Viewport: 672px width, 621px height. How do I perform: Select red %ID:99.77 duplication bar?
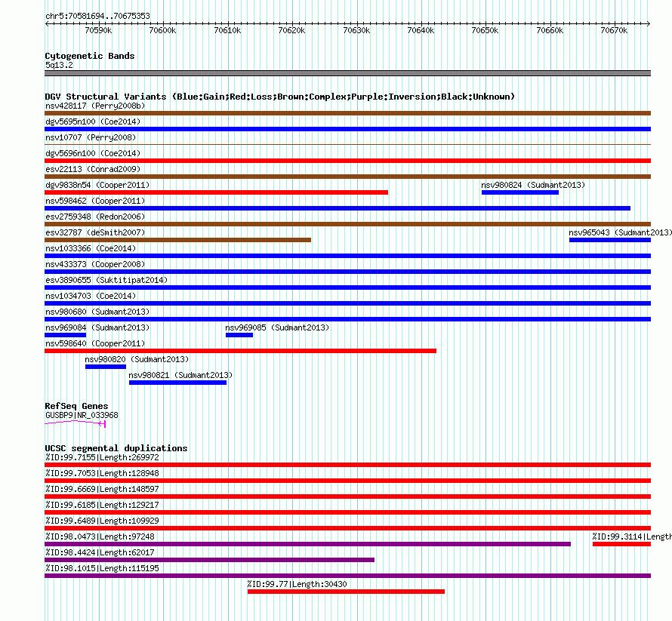coord(347,592)
